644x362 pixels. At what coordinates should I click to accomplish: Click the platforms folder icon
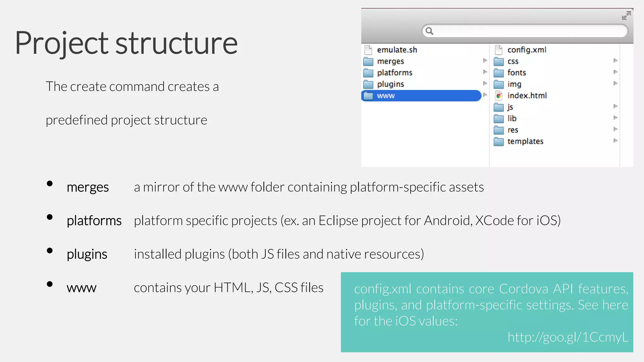[368, 73]
